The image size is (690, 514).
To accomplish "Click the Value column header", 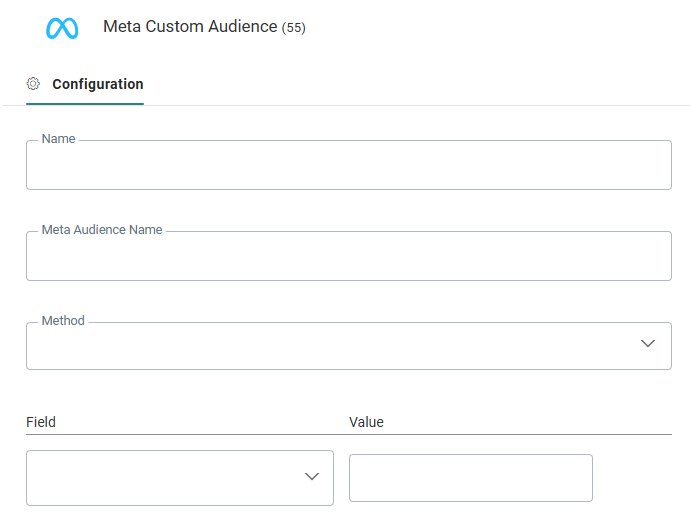I will click(x=366, y=422).
